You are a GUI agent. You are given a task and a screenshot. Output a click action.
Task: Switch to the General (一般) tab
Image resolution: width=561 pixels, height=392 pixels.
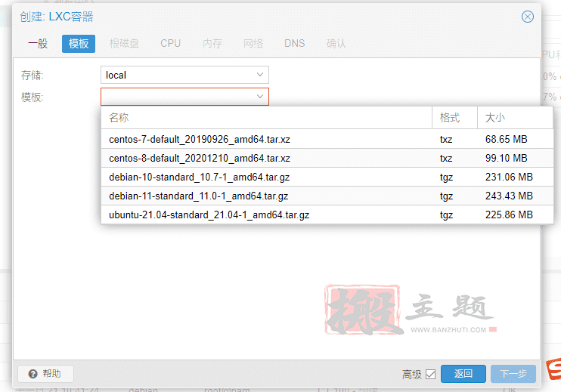tap(38, 43)
